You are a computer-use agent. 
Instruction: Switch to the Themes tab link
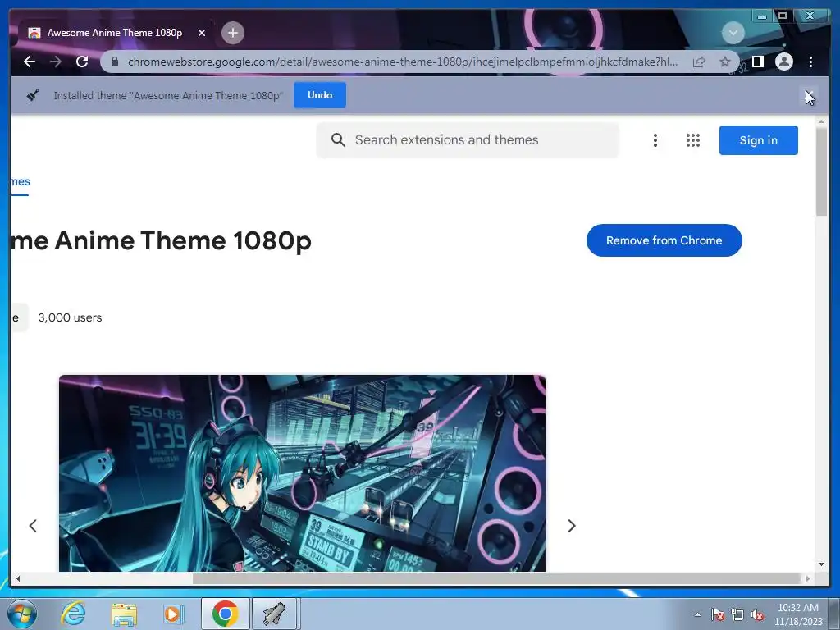click(x=20, y=181)
